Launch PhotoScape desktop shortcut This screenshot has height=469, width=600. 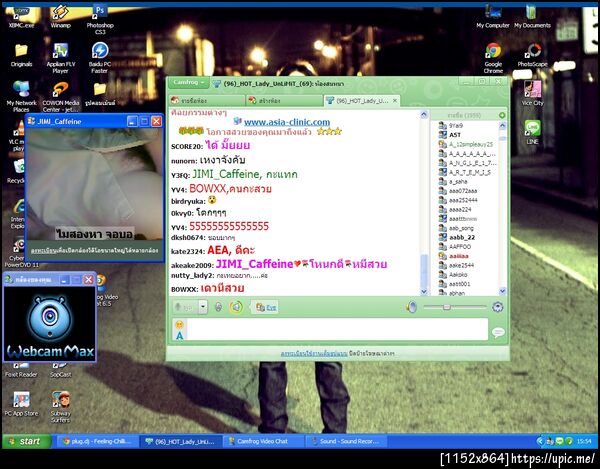coord(532,55)
